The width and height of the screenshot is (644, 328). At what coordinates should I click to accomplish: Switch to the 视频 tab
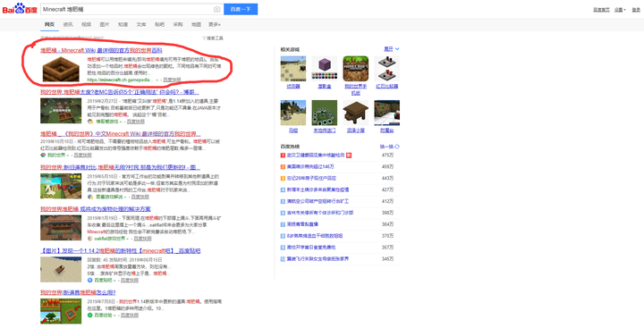(86, 25)
